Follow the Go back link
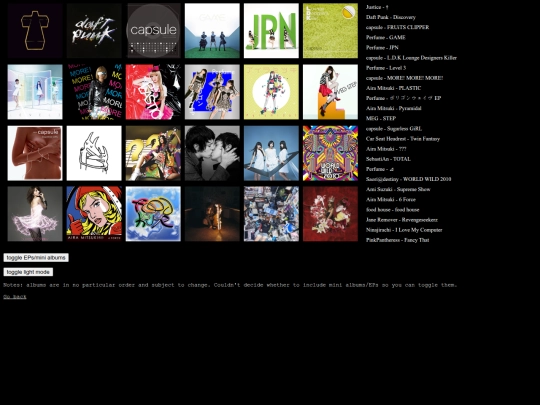The image size is (540, 405). coord(15,297)
